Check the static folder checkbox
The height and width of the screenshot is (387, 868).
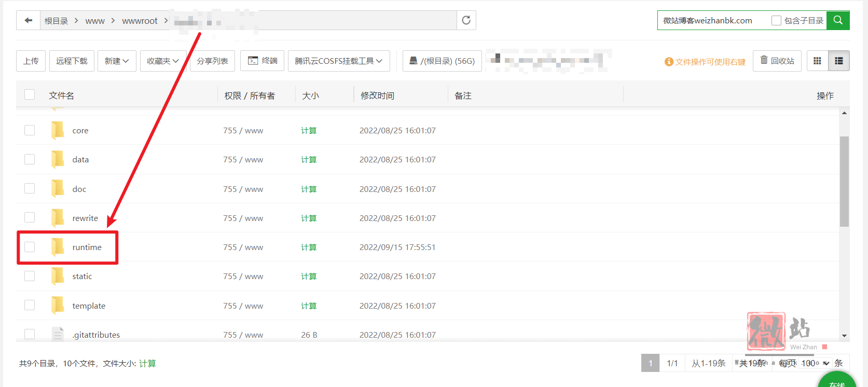coord(30,276)
